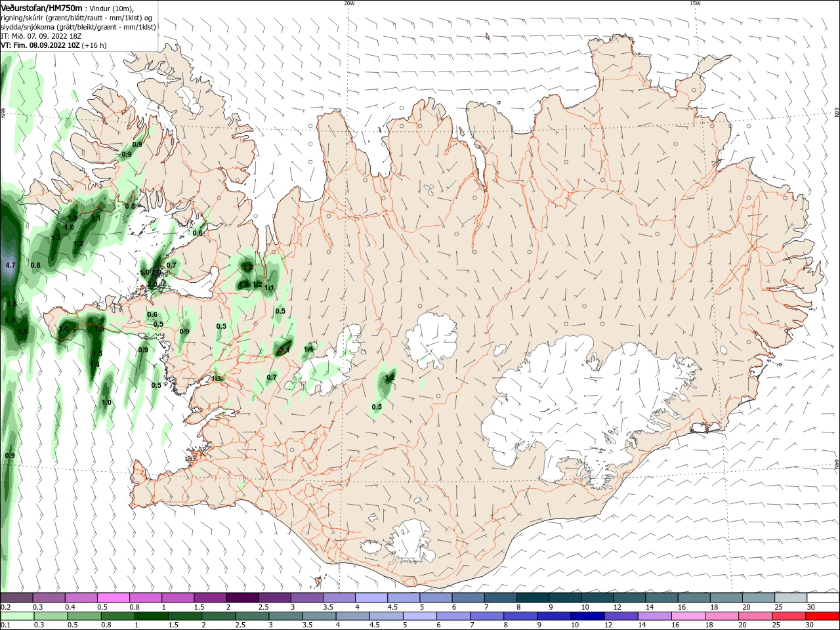Image resolution: width=840 pixels, height=630 pixels.
Task: Click the 1.4 precipitation value
Action: [x=94, y=364]
